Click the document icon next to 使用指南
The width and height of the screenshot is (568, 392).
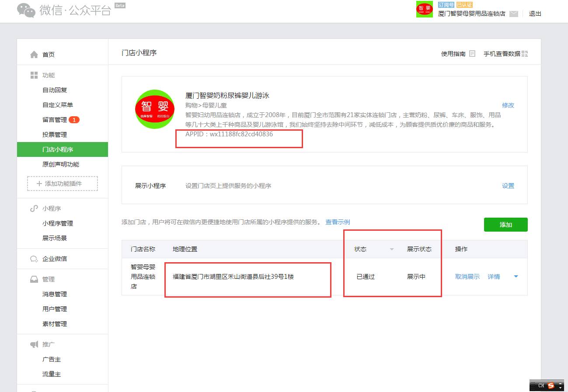tap(472, 54)
